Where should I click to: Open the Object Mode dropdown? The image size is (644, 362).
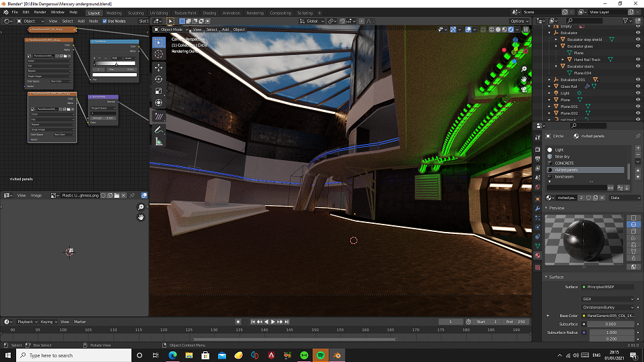171,29
